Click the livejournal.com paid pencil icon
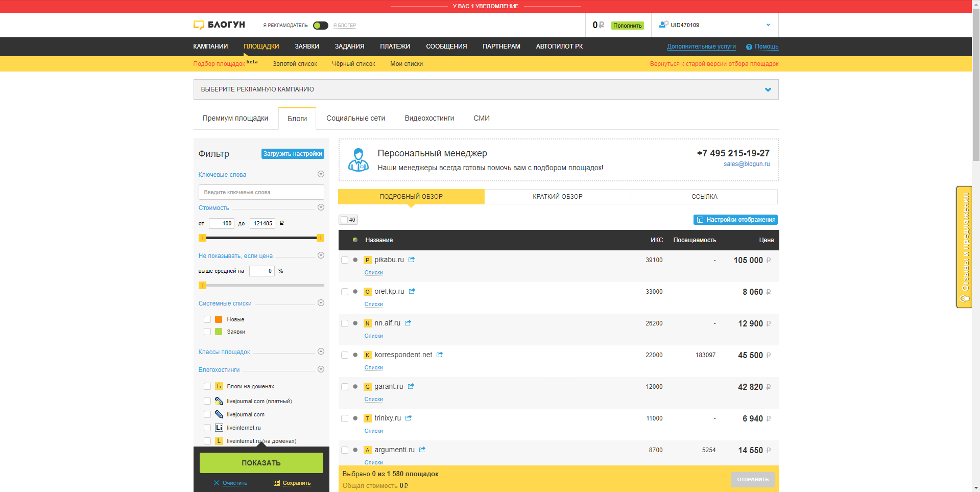The height and width of the screenshot is (492, 980). [219, 401]
